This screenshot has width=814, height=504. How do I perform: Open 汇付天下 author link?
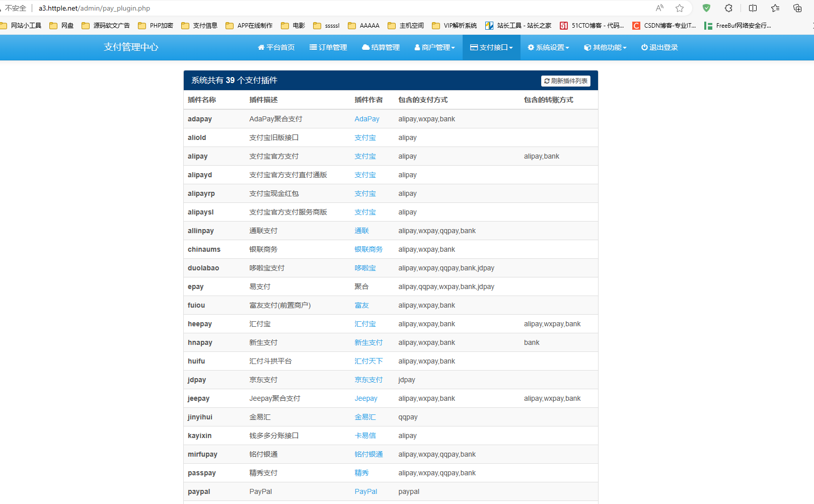pyautogui.click(x=368, y=362)
